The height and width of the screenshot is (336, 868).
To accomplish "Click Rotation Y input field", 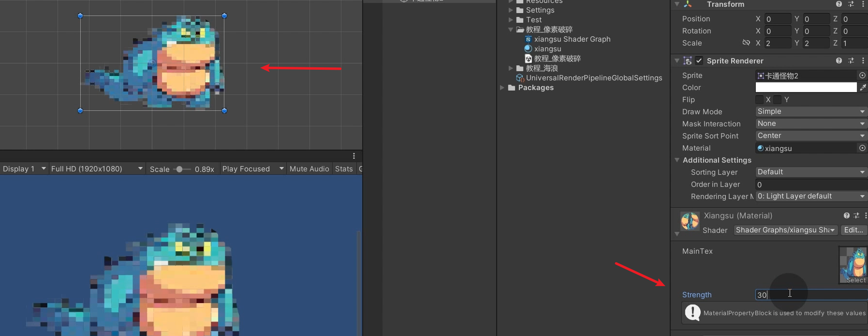I will tap(817, 31).
